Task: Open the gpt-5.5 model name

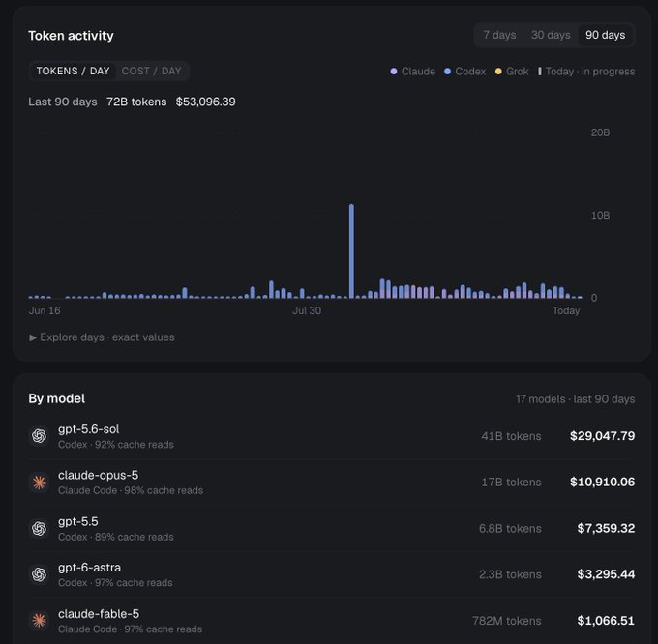Action: point(78,521)
